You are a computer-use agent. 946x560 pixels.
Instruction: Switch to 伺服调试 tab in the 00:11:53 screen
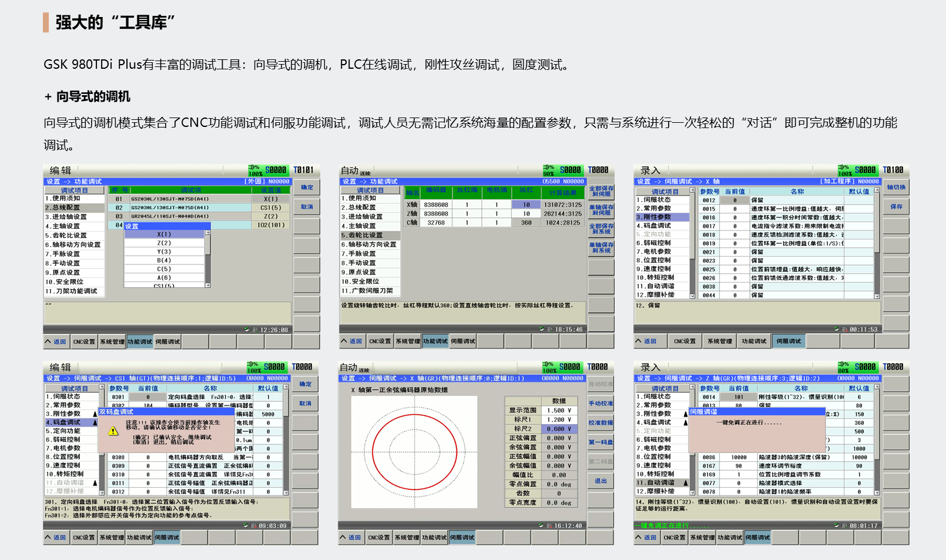[789, 341]
